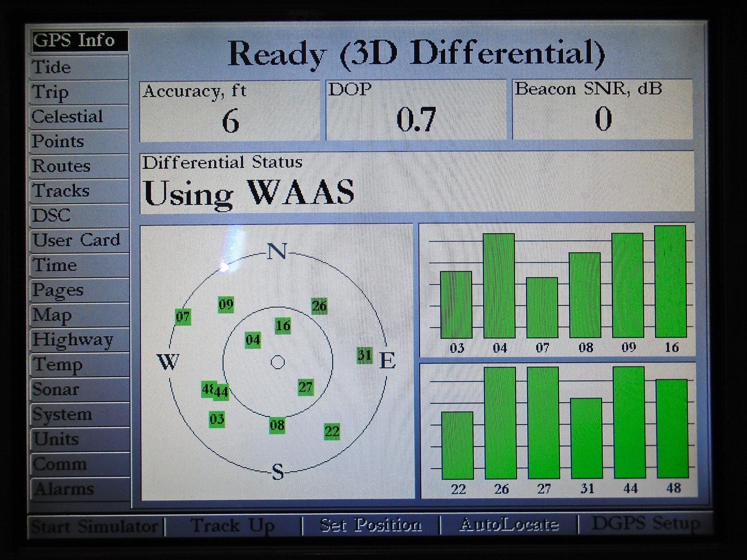Image resolution: width=747 pixels, height=560 pixels.
Task: Open the Comm tab
Action: 80,464
